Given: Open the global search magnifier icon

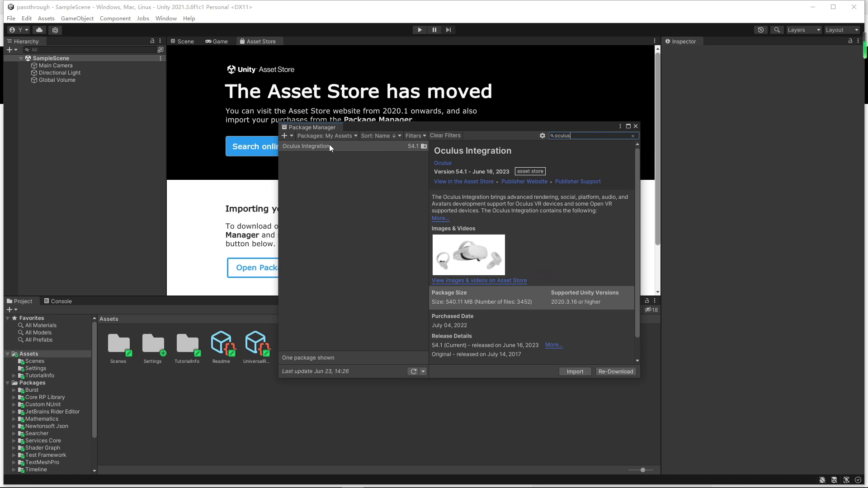Looking at the screenshot, I should 777,30.
